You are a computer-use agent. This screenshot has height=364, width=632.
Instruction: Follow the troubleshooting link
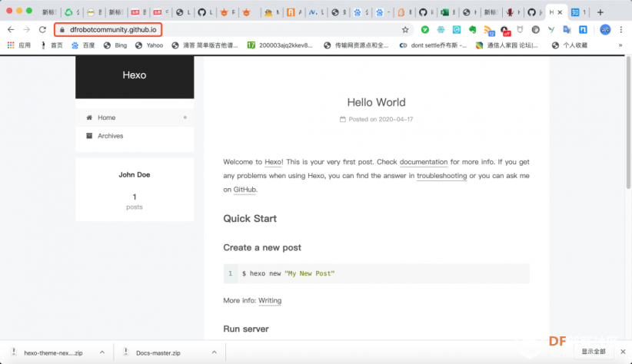tap(441, 176)
